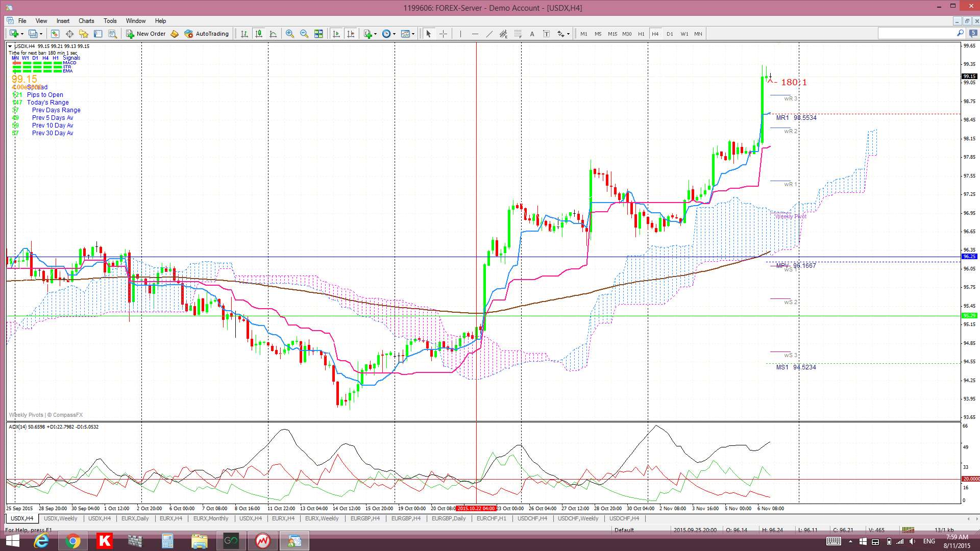Select the Text tool (A)

pos(532,34)
